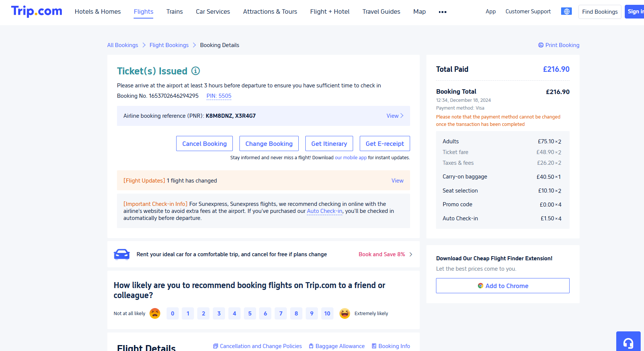
Task: Select rating 10 on recommendation scale
Action: pyautogui.click(x=327, y=314)
